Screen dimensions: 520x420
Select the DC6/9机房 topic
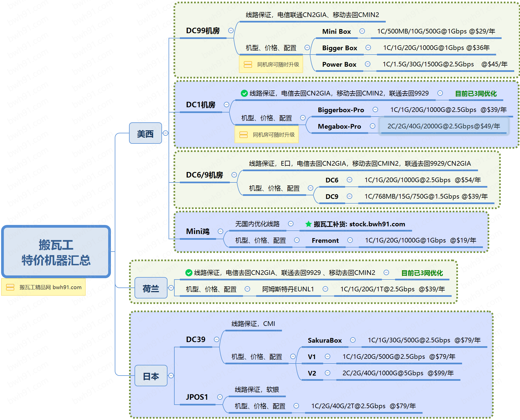tap(204, 175)
